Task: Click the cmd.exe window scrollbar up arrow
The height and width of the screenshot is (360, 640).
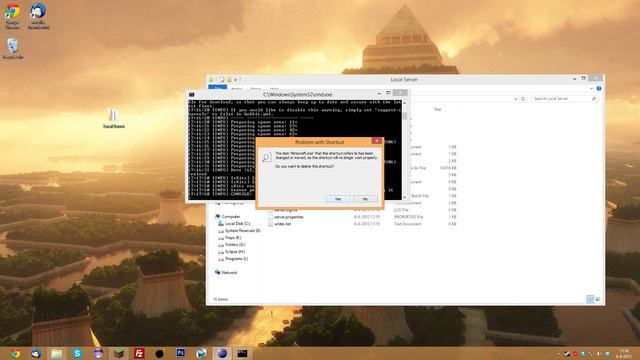Action: pos(404,103)
